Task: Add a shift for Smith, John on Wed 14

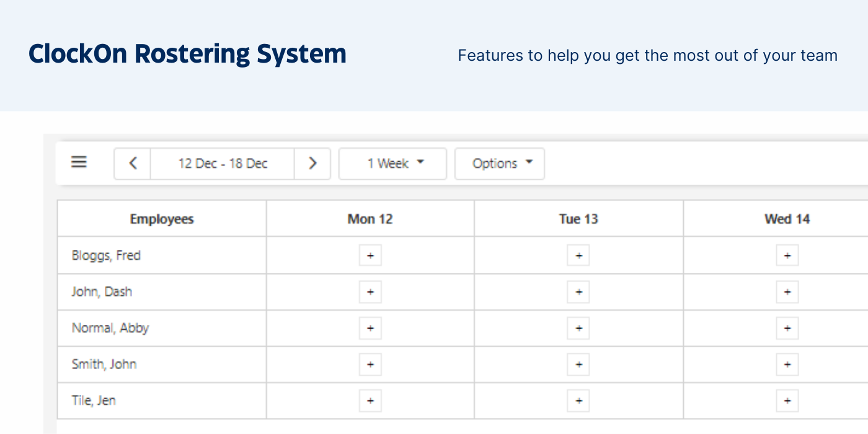Action: tap(787, 365)
